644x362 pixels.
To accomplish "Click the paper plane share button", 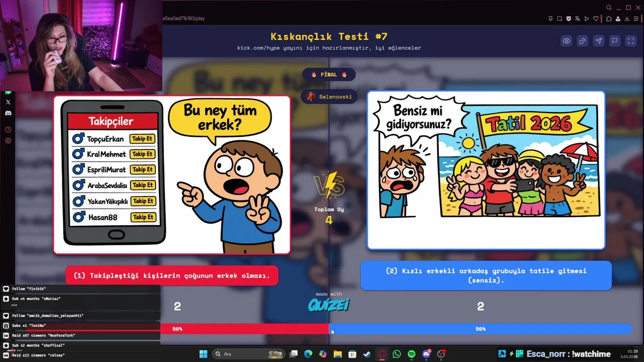I will click(599, 41).
